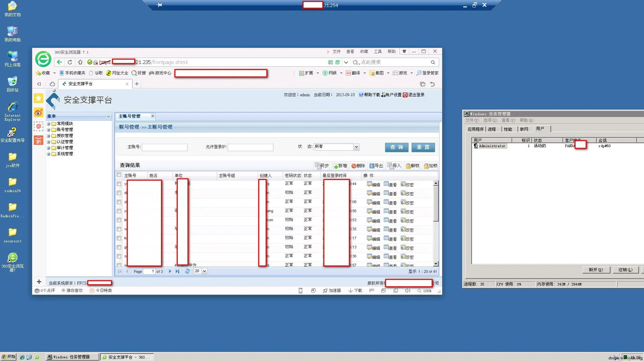The height and width of the screenshot is (362, 644).
Task: Click the refresh icon in pagination bar
Action: point(187,271)
